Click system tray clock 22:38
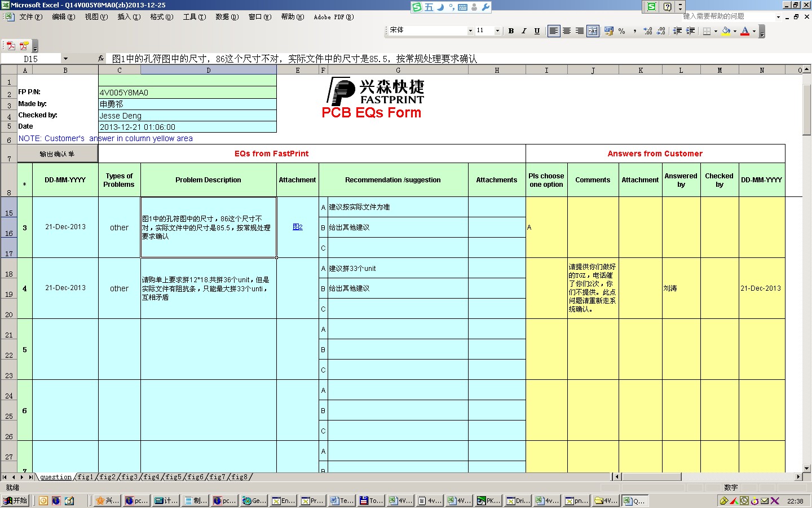Viewport: 812px width, 508px height. click(795, 501)
